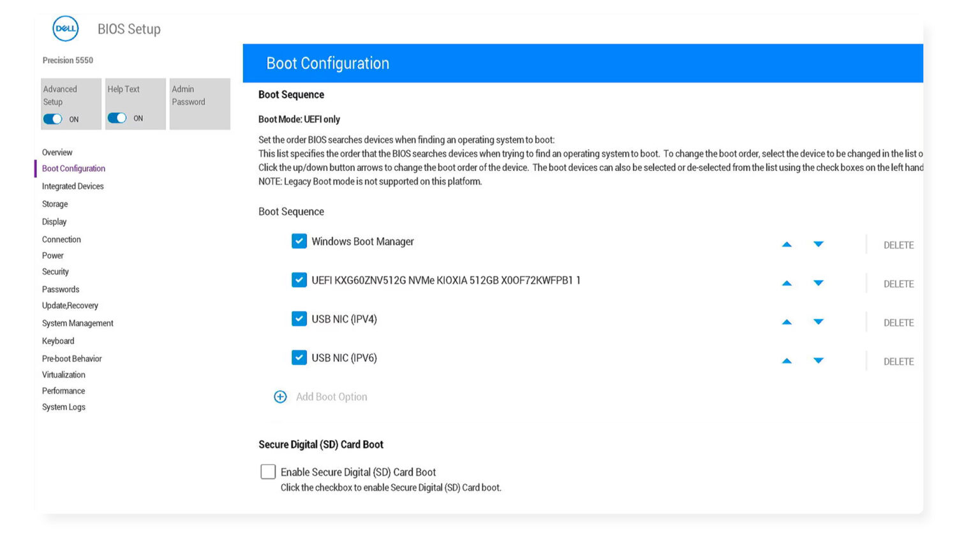Move UEFI KXG60ZNV512G NVMe entry down
The image size is (980, 551).
[819, 283]
